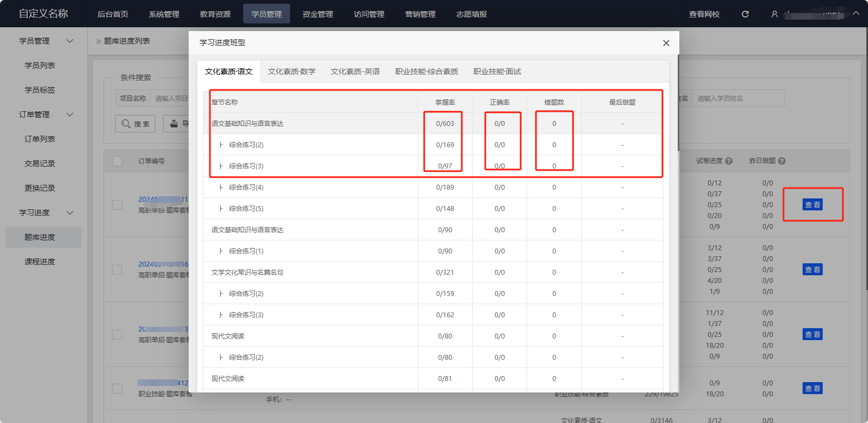
Task: Click 查看 button for second order row
Action: click(x=812, y=269)
